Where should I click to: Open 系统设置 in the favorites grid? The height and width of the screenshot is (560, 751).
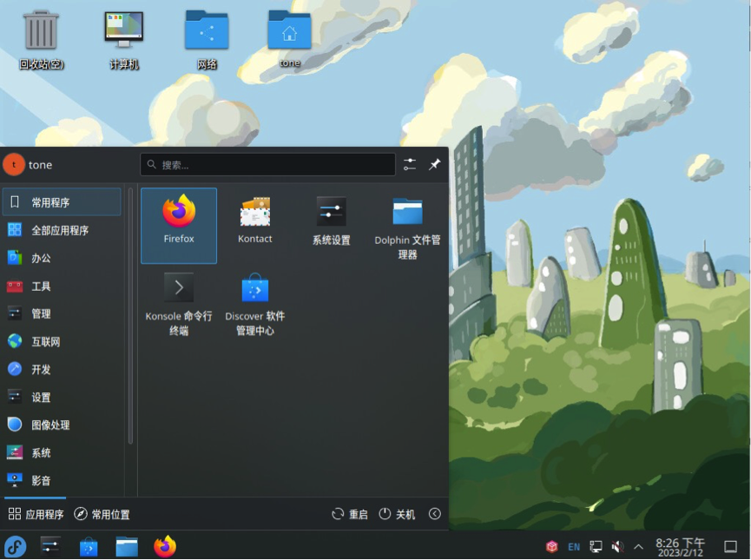(x=331, y=225)
